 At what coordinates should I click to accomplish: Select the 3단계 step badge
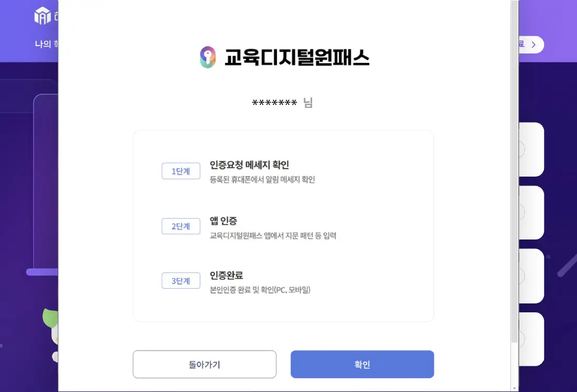click(180, 280)
